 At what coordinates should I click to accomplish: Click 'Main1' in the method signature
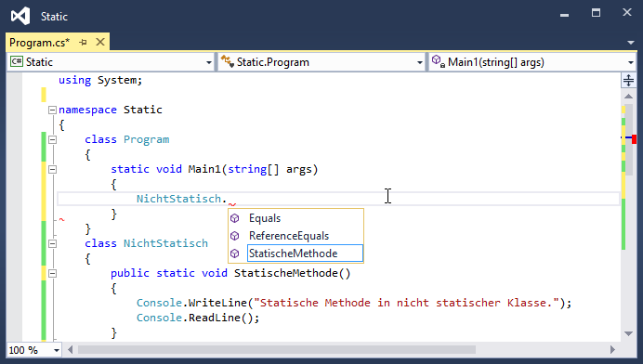click(x=204, y=169)
